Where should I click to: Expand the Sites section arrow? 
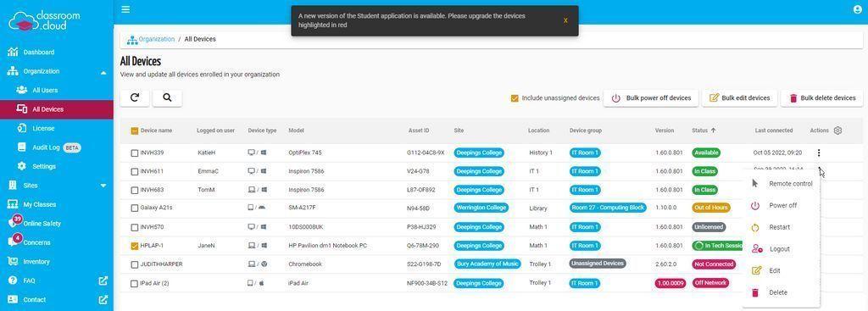click(103, 186)
